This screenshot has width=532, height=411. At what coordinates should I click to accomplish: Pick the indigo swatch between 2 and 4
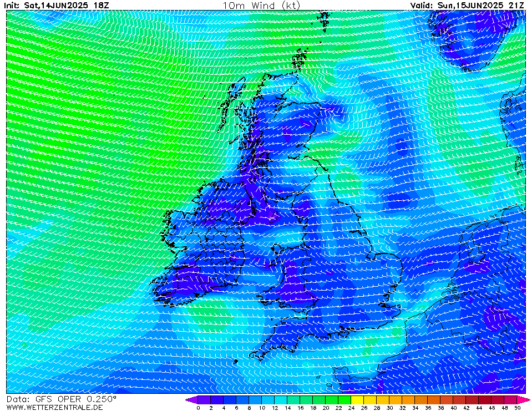(217, 400)
